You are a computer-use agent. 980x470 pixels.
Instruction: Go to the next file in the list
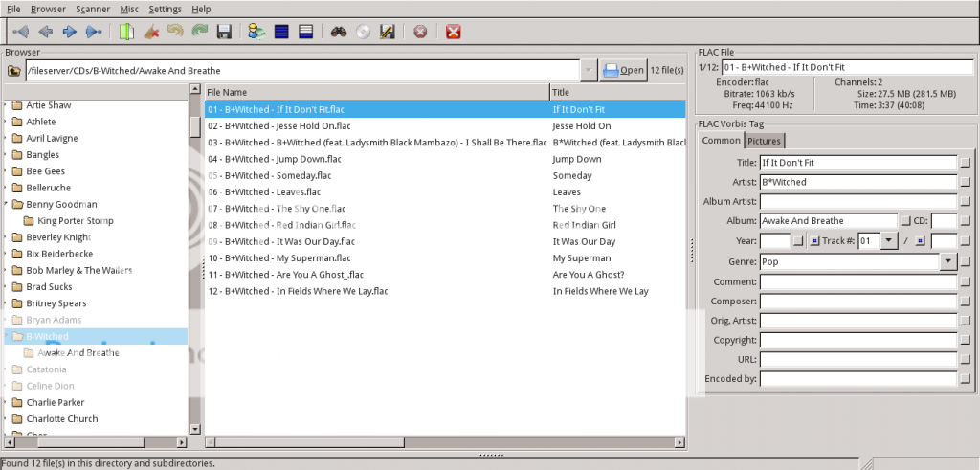pos(69,32)
